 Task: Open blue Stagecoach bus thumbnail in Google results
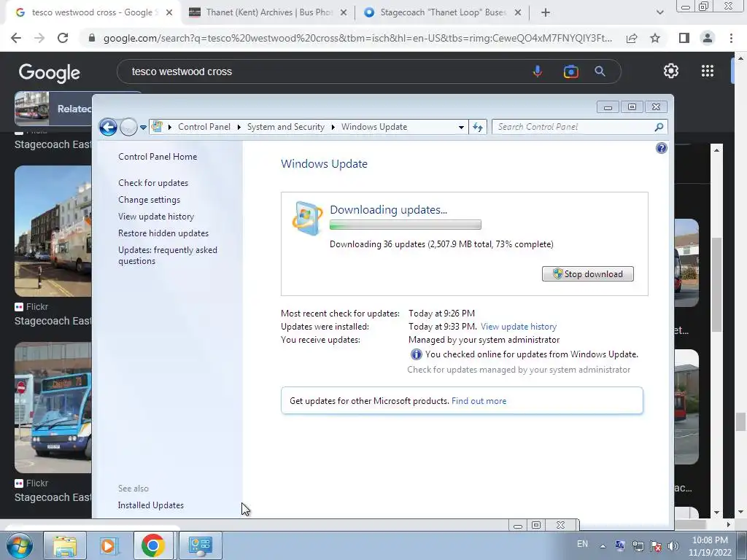tap(53, 408)
